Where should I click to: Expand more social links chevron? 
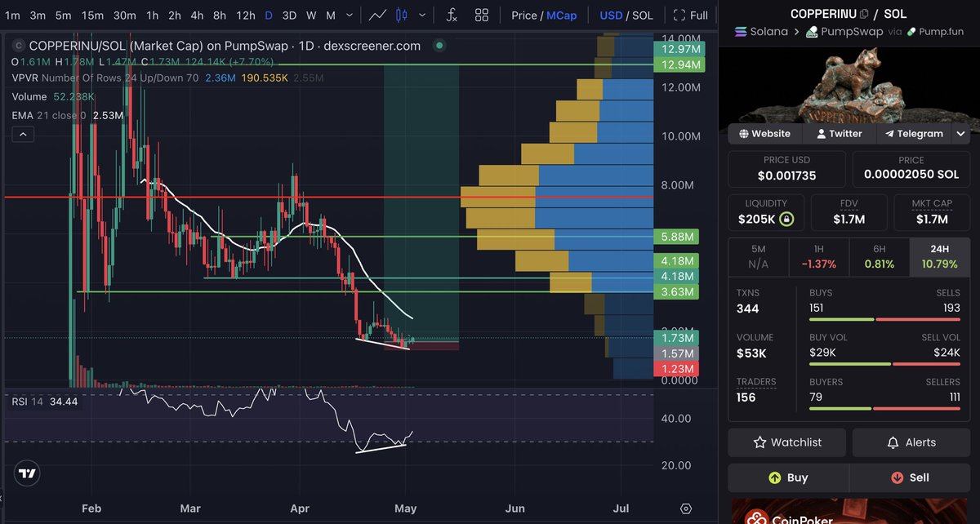962,133
